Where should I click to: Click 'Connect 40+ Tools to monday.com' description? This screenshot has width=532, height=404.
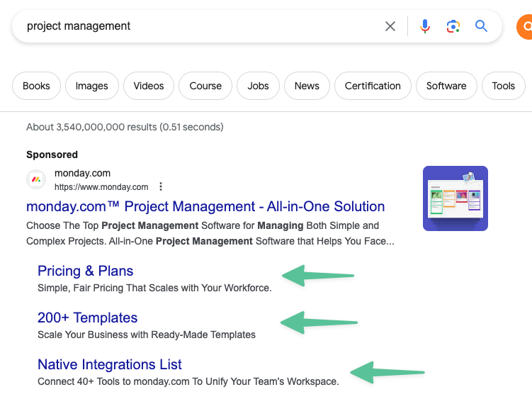tap(188, 381)
